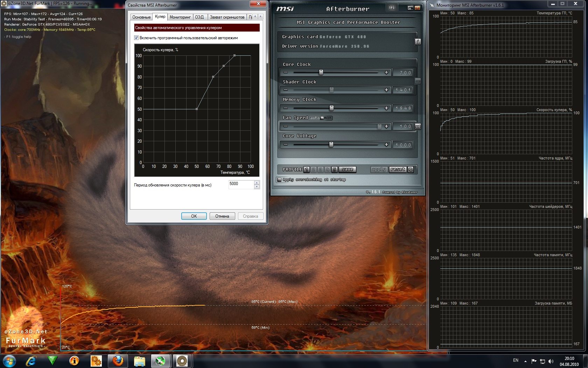Increase fan update period with up arrow
This screenshot has width=588, height=368.
[x=257, y=183]
